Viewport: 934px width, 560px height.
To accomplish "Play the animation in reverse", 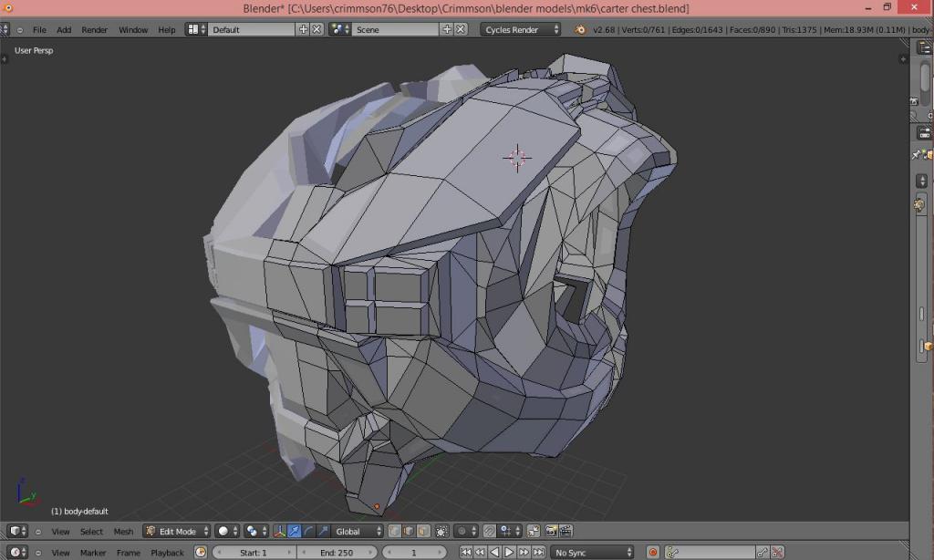I will pos(494,553).
